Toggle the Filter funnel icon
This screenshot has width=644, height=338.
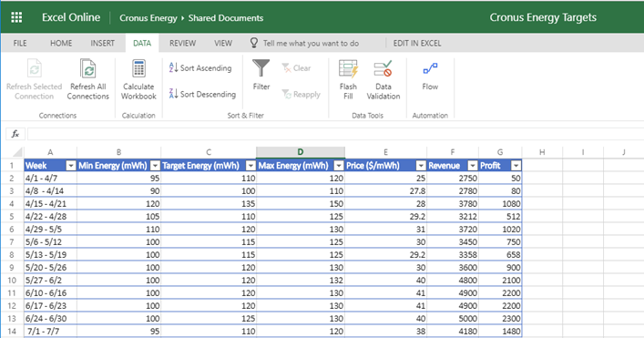tap(261, 68)
